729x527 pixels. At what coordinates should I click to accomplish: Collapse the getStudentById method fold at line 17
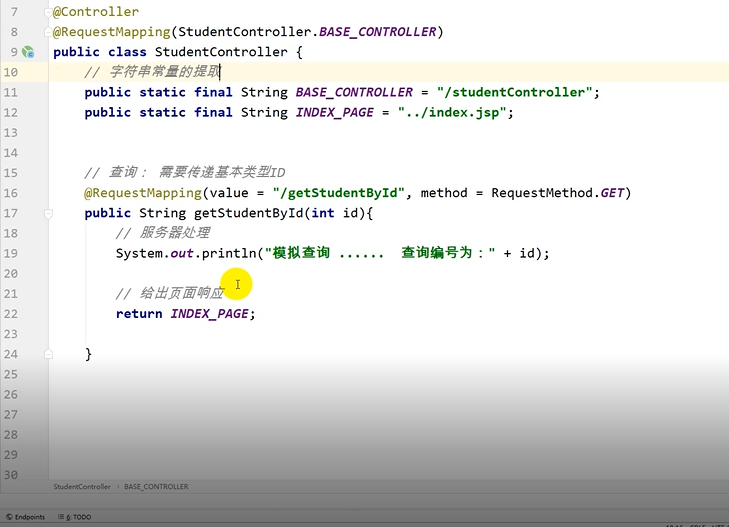48,213
